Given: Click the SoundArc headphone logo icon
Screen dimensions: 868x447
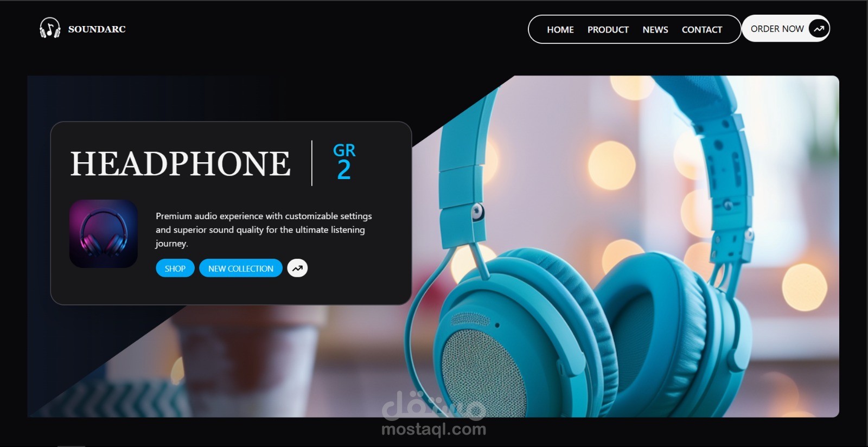Looking at the screenshot, I should click(50, 28).
